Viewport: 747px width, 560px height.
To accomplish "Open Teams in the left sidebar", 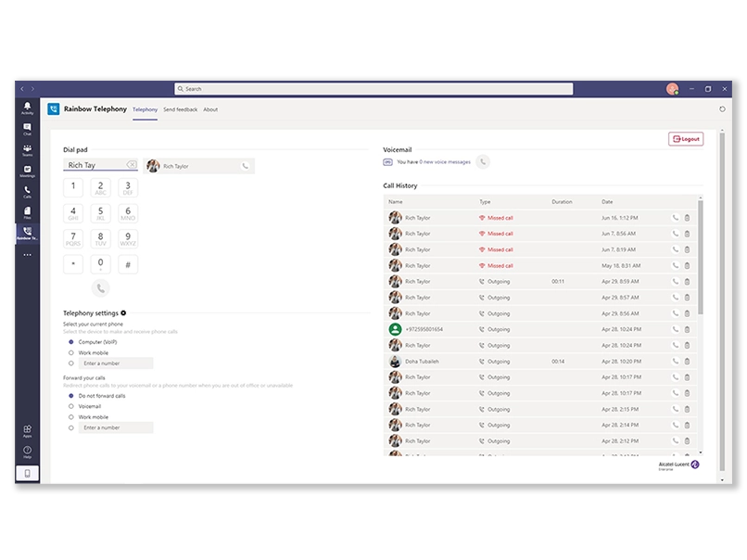I will [27, 149].
